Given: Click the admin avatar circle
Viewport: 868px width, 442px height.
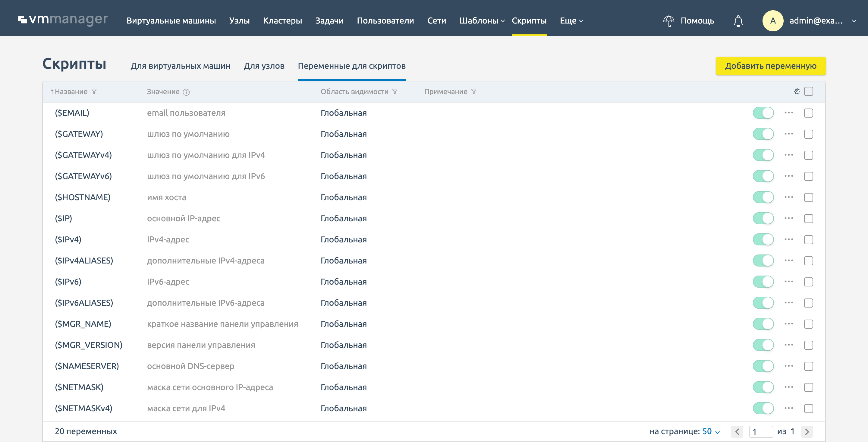Looking at the screenshot, I should click(x=773, y=21).
